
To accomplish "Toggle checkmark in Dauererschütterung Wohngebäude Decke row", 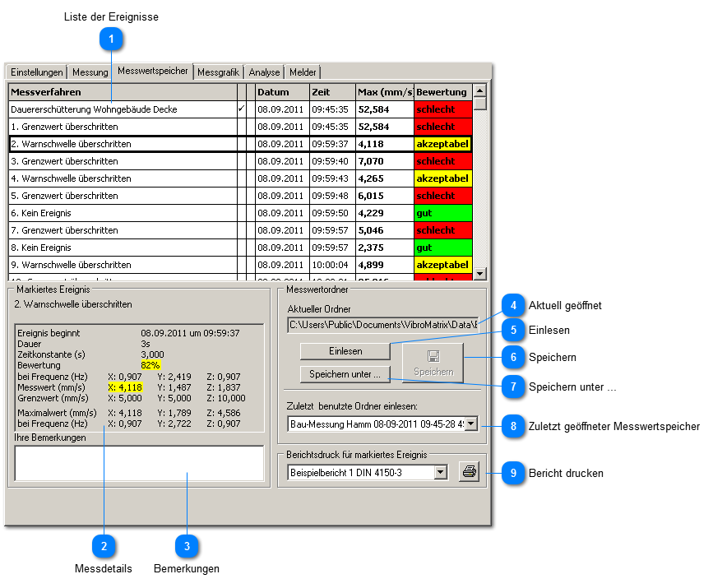I will pos(241,109).
